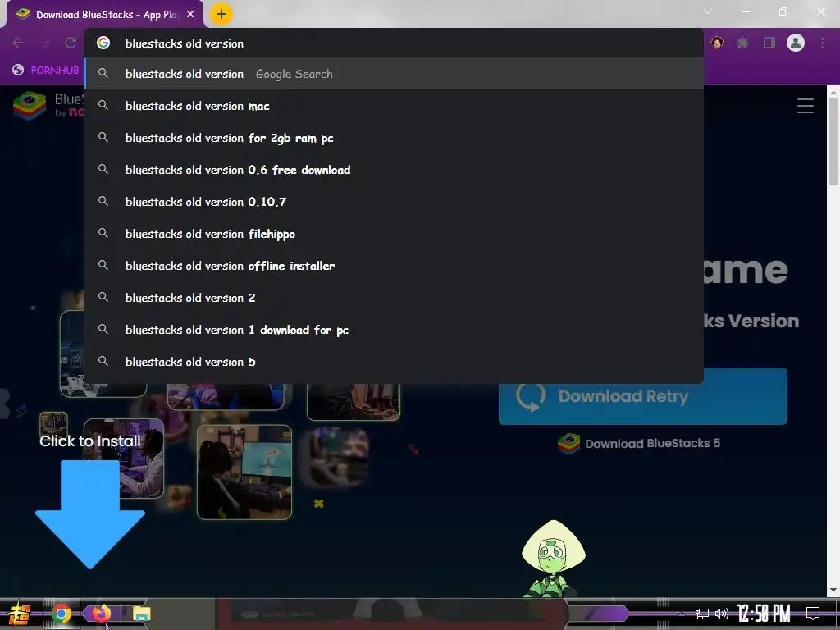
Task: Close the Download BlueStacks tab
Action: pyautogui.click(x=190, y=15)
